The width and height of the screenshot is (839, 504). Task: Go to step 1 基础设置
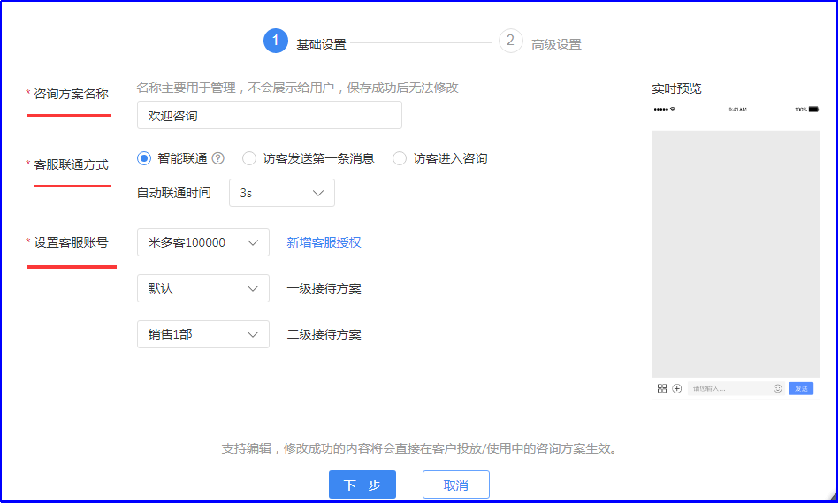coord(276,42)
